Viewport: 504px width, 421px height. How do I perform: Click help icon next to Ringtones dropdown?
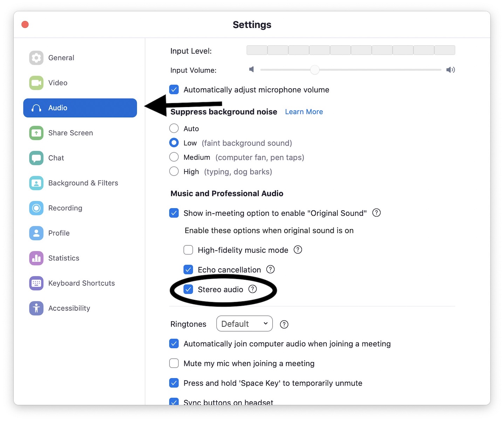[x=284, y=324]
